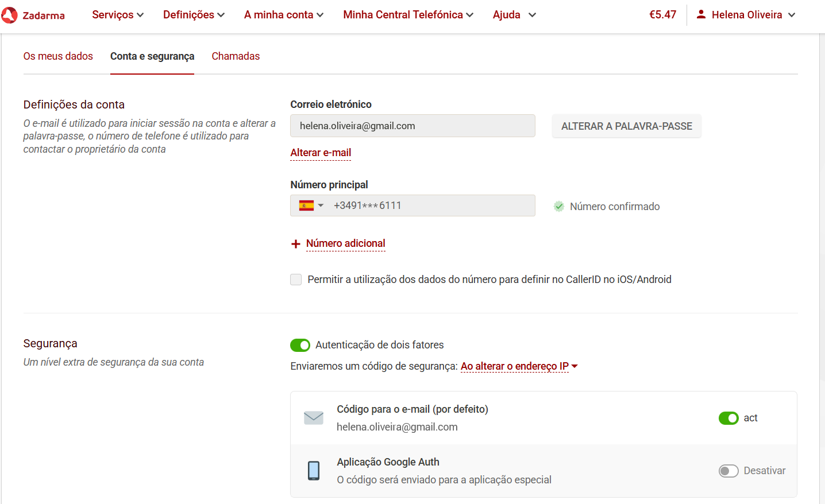The width and height of the screenshot is (825, 504).
Task: Click the Zadarma logo icon
Action: pos(9,15)
